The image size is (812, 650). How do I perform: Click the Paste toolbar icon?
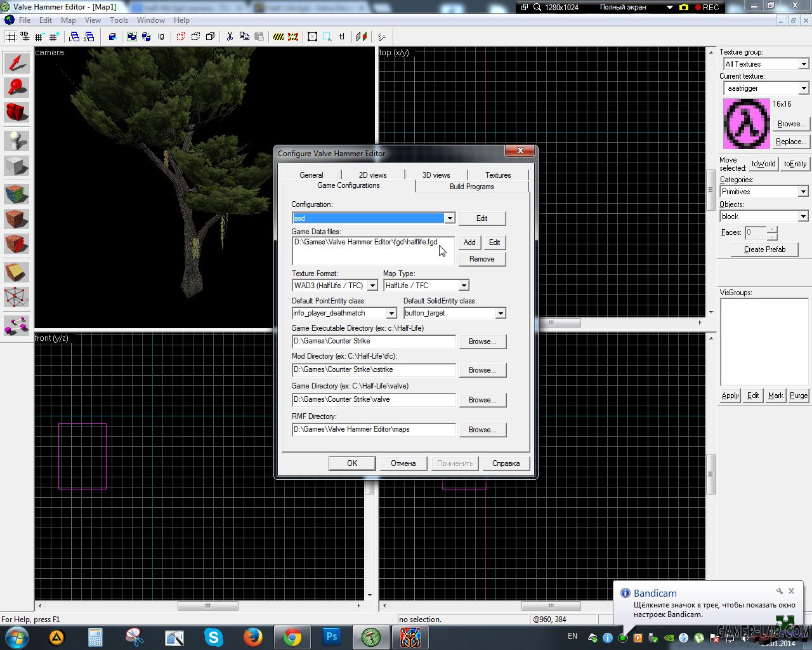click(x=259, y=37)
